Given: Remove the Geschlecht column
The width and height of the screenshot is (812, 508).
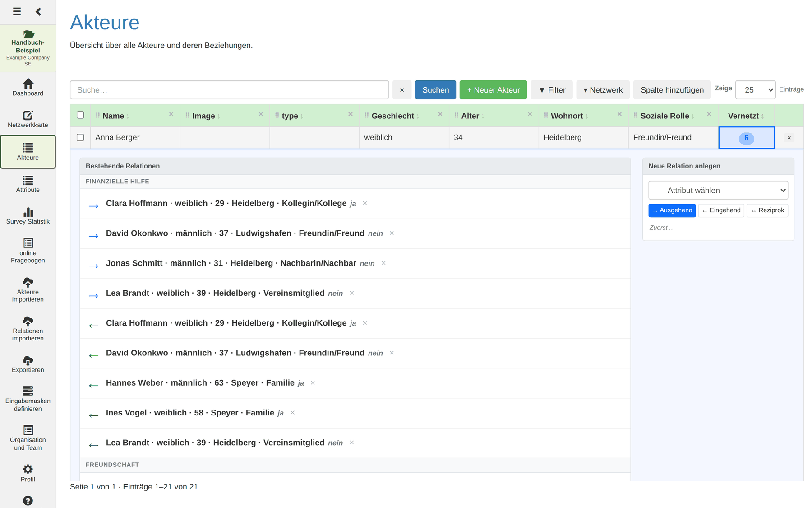Looking at the screenshot, I should coord(440,114).
